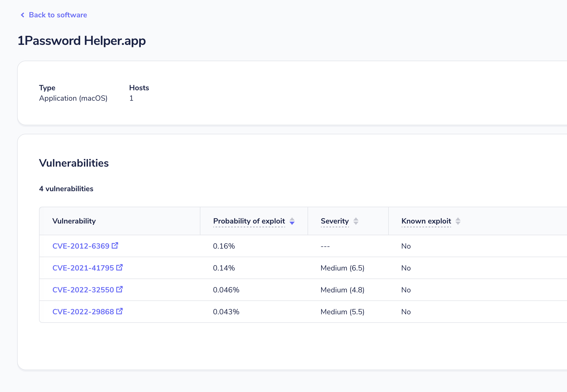This screenshot has width=567, height=392.
Task: Click the 4 vulnerabilities count label
Action: (66, 189)
